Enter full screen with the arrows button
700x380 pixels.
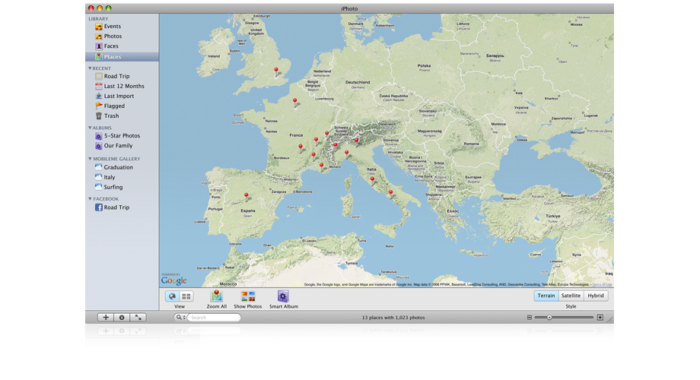[138, 317]
